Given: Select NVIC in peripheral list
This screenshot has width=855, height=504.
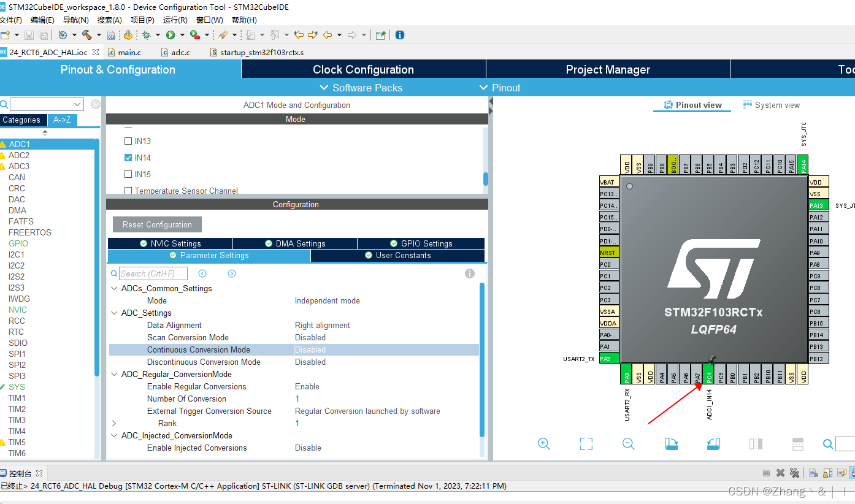Looking at the screenshot, I should click(18, 310).
